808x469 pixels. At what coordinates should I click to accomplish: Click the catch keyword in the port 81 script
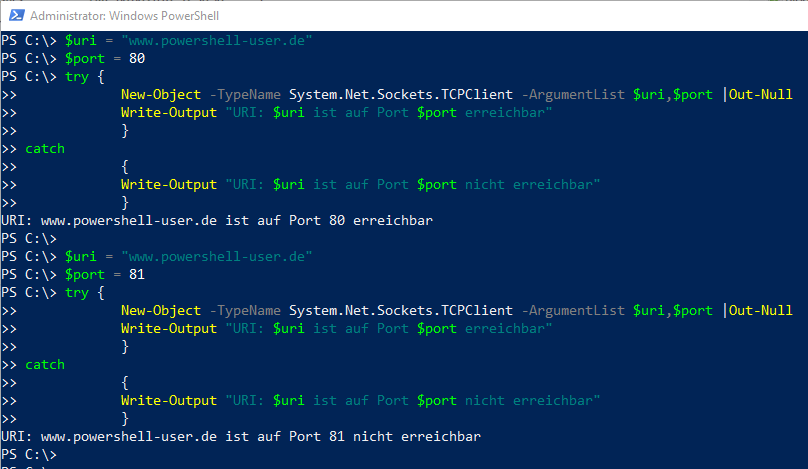45,365
